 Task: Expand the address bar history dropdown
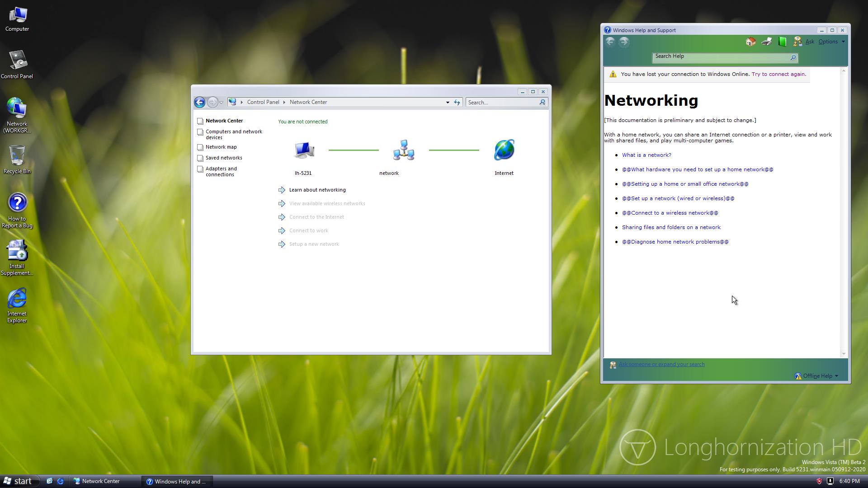[448, 102]
